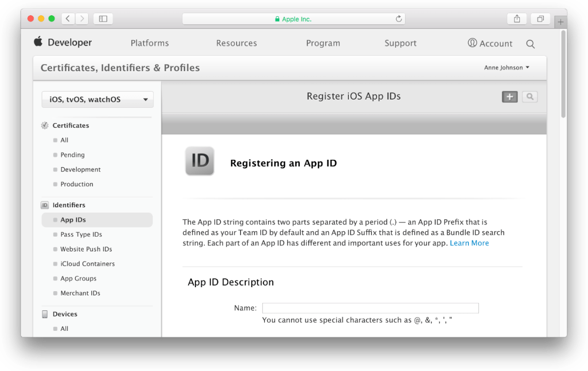Image resolution: width=588 pixels, height=371 pixels.
Task: Select Pass Type IDs in the sidebar
Action: 81,235
